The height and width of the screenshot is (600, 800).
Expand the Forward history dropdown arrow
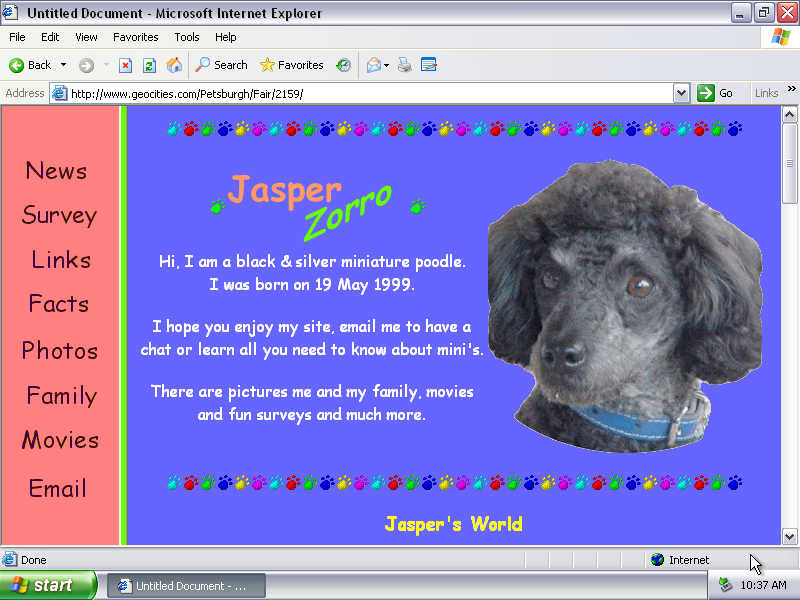[106, 65]
